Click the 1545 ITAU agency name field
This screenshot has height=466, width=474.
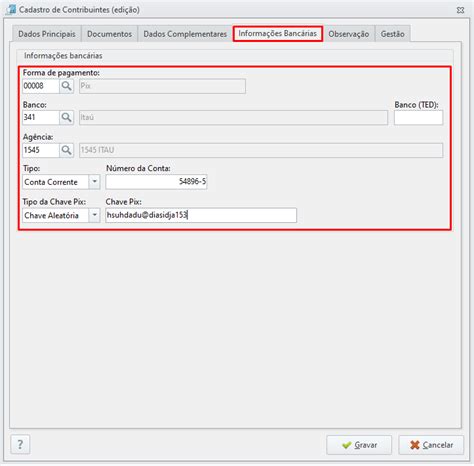(261, 150)
